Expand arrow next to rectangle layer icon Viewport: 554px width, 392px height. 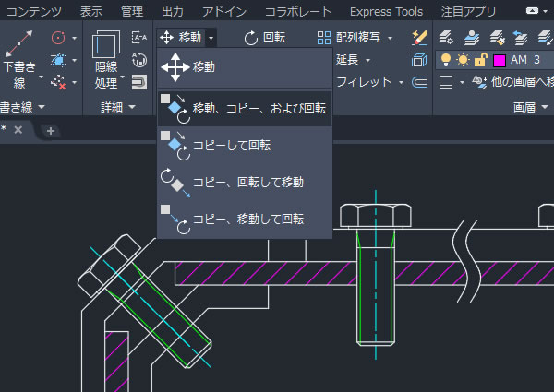pyautogui.click(x=462, y=83)
